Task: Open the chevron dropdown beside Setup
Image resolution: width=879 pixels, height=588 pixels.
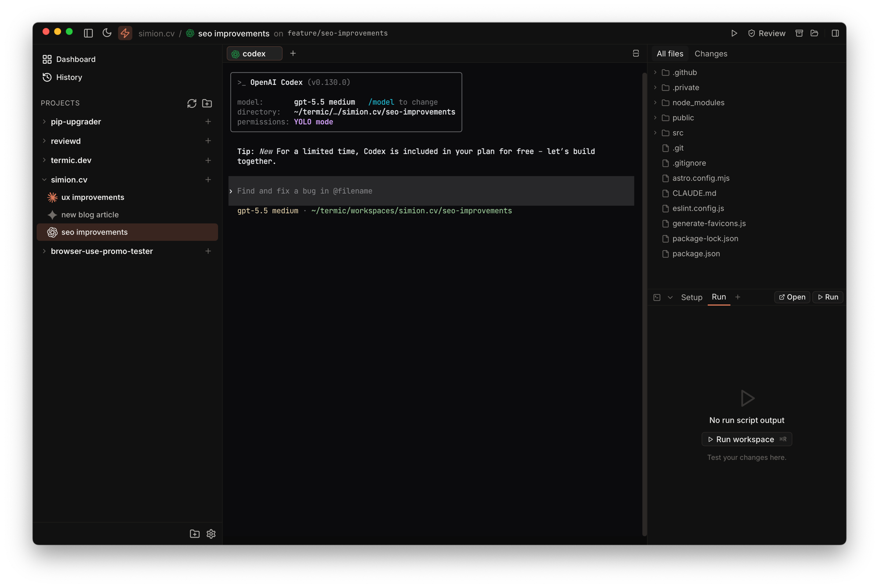Action: 670,297
